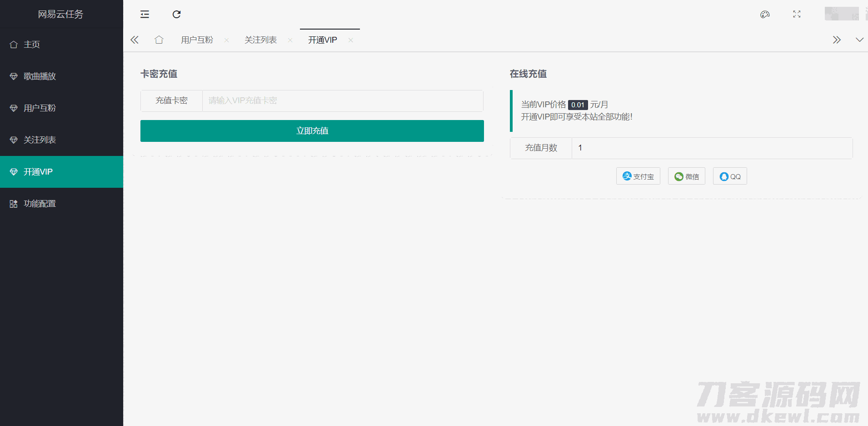This screenshot has height=426, width=868.
Task: Close the 用户互粉 tab
Action: coord(226,40)
